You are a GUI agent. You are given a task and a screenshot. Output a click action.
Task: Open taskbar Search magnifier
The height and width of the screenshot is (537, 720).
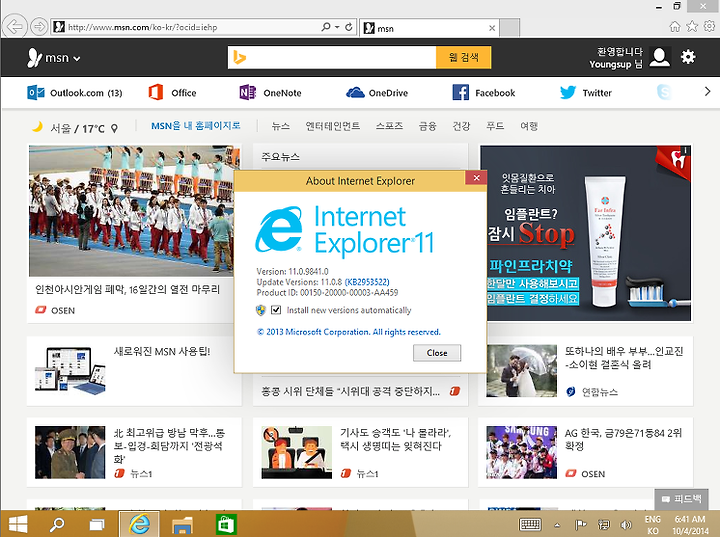point(57,524)
